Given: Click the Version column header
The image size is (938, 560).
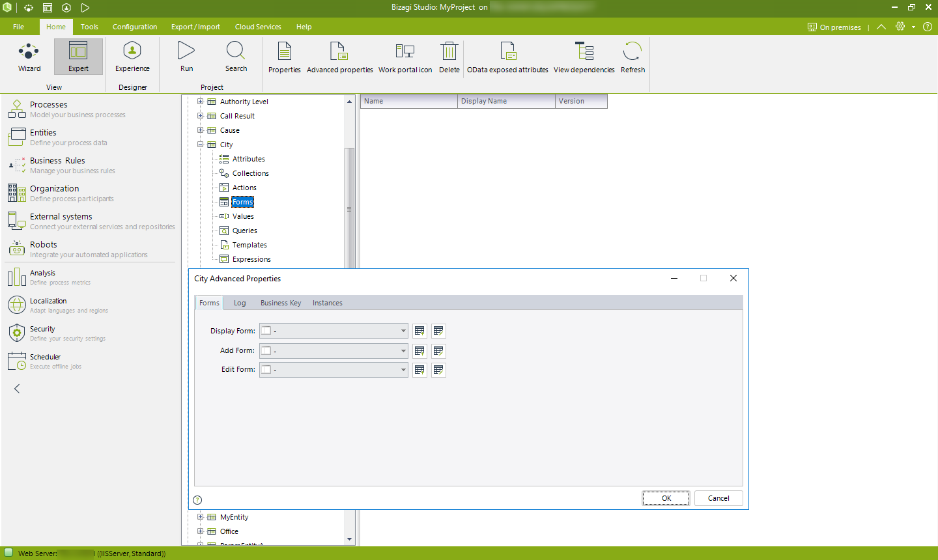Looking at the screenshot, I should coord(581,101).
